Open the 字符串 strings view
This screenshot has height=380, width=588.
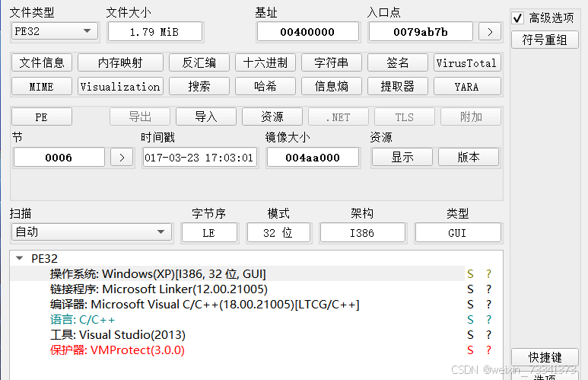332,62
